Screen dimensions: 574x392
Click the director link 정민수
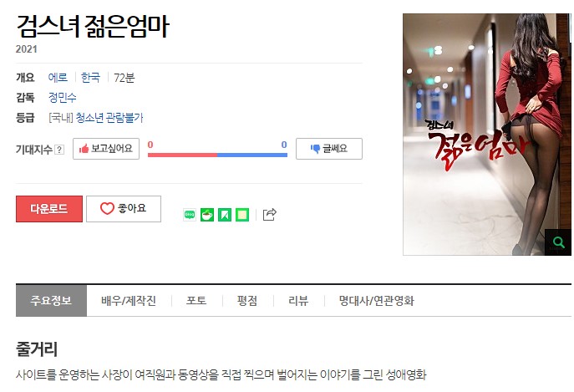62,98
